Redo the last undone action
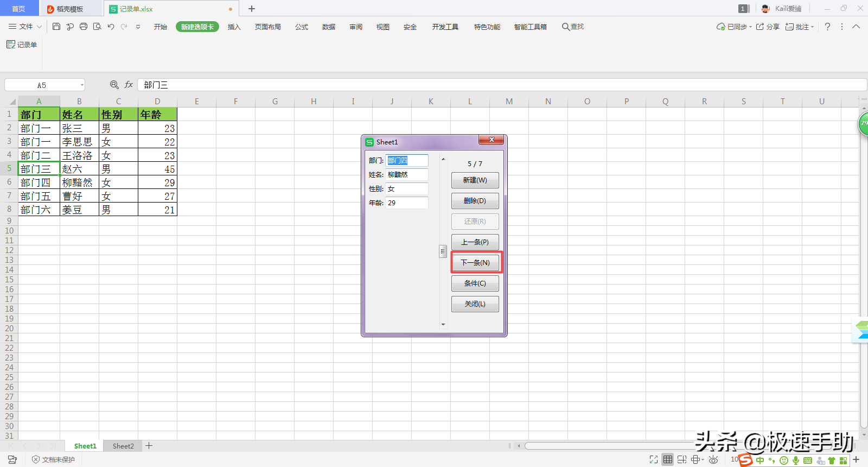This screenshot has height=467, width=868. point(124,27)
